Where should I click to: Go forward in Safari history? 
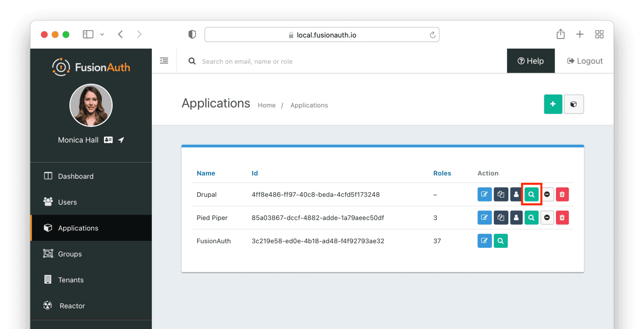tap(139, 35)
